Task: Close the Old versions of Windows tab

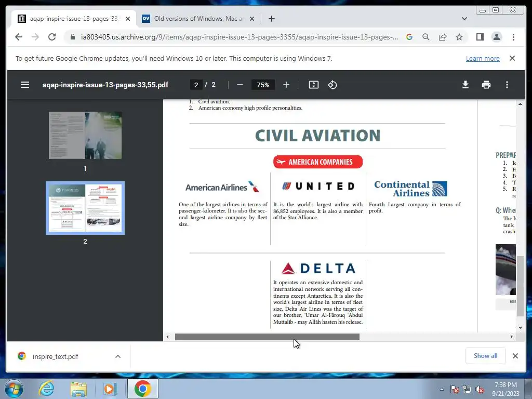Action: [x=252, y=19]
